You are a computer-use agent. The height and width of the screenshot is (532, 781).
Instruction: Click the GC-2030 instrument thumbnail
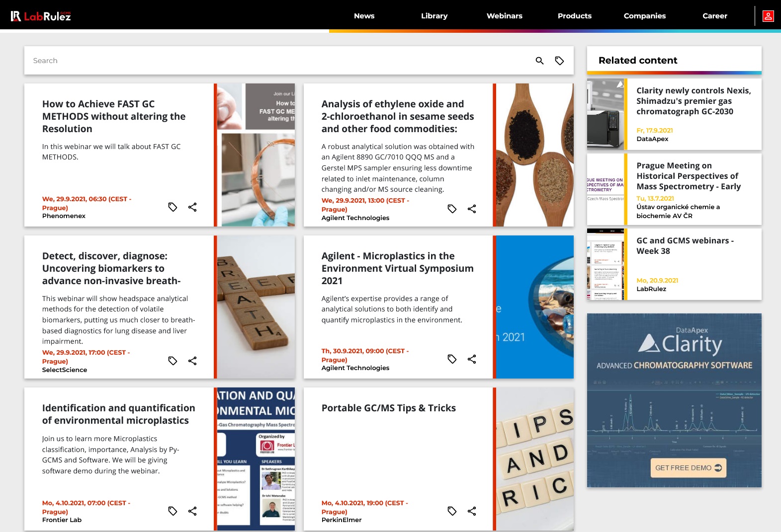(x=605, y=114)
